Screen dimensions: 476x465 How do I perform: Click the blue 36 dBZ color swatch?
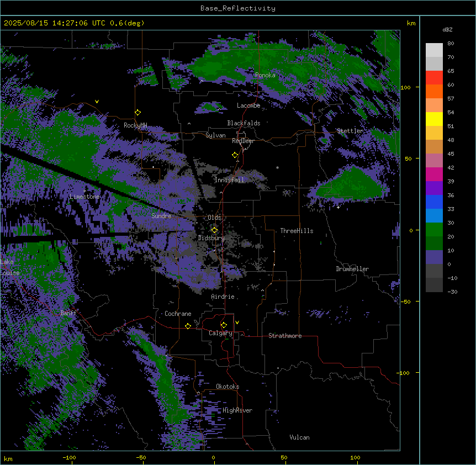coord(434,202)
